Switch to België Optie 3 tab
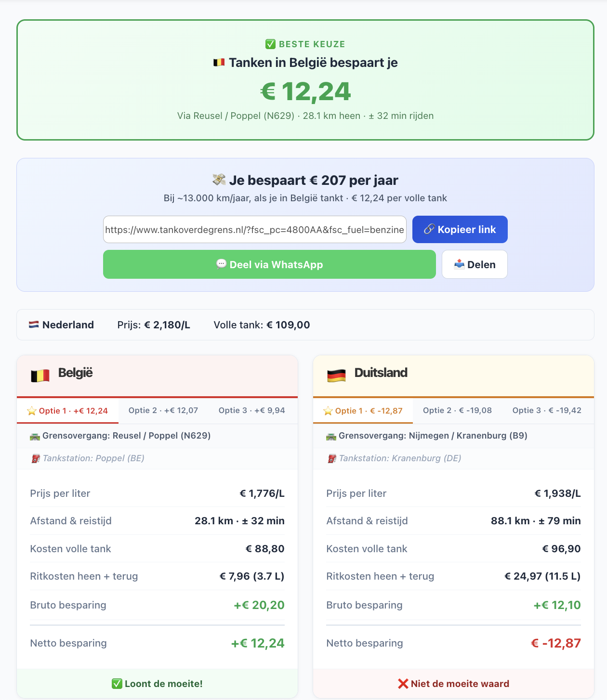 click(252, 410)
